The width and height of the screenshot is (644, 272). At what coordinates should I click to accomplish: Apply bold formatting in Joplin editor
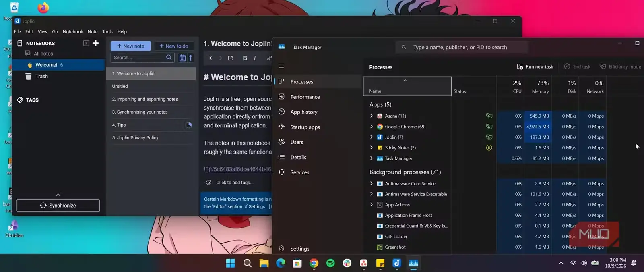[x=245, y=58]
